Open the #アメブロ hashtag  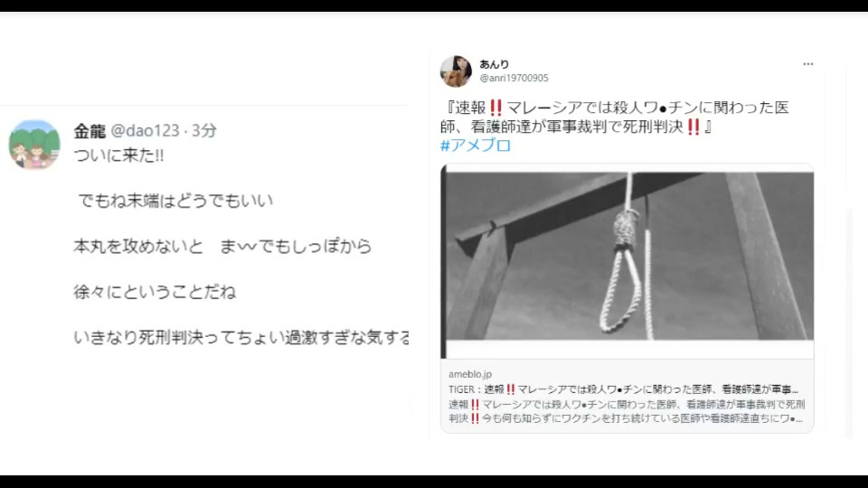point(475,145)
